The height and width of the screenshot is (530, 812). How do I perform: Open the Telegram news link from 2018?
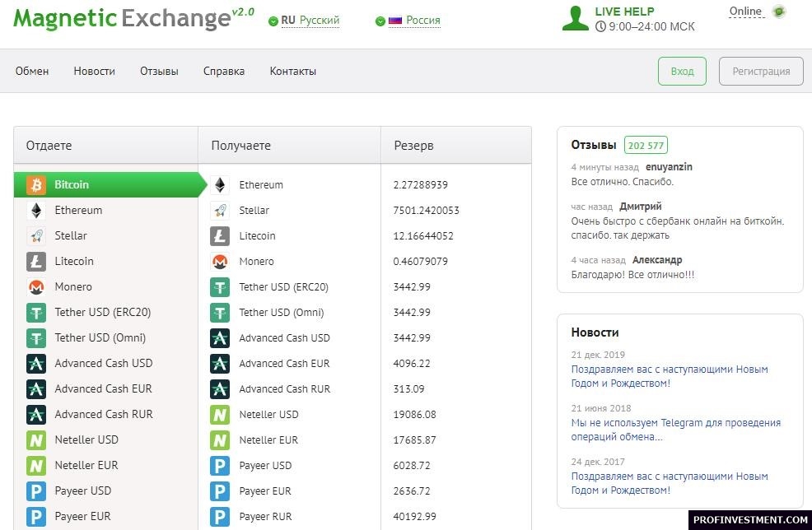[x=675, y=430]
